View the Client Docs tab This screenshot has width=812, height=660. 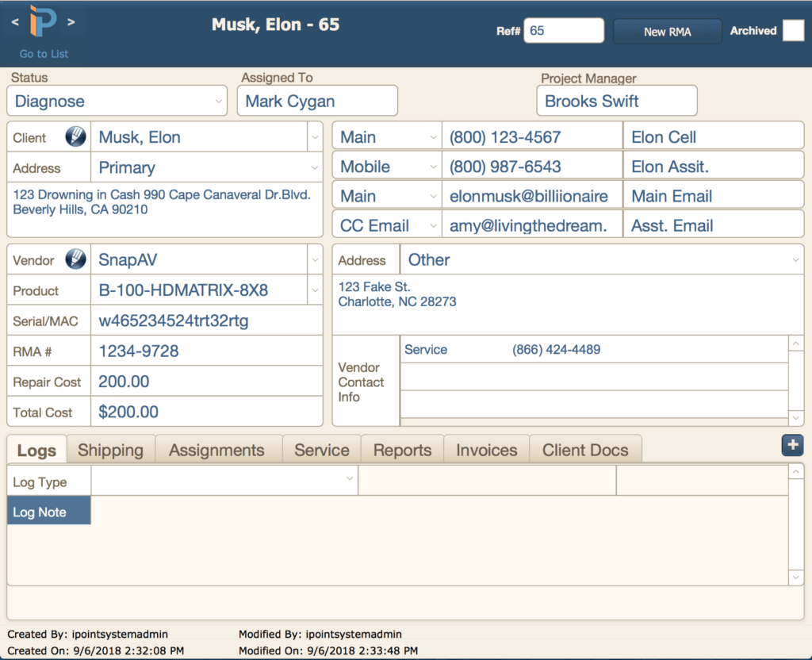[x=586, y=449]
